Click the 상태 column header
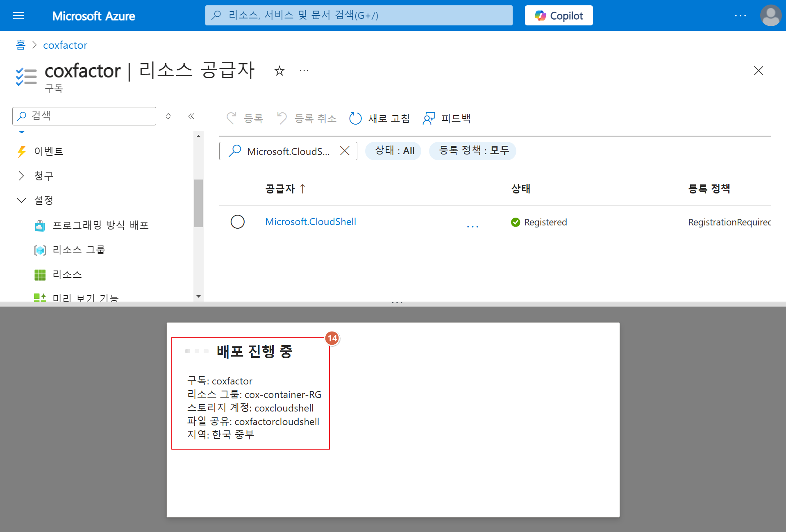Viewport: 786px width, 532px height. click(x=521, y=189)
